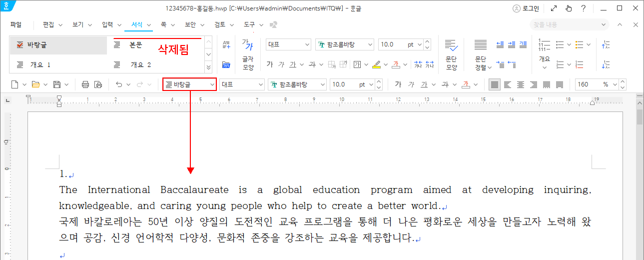Viewport: 644px width, 260px height.
Task: Justify text with the lower toolbar button
Action: coord(495,84)
